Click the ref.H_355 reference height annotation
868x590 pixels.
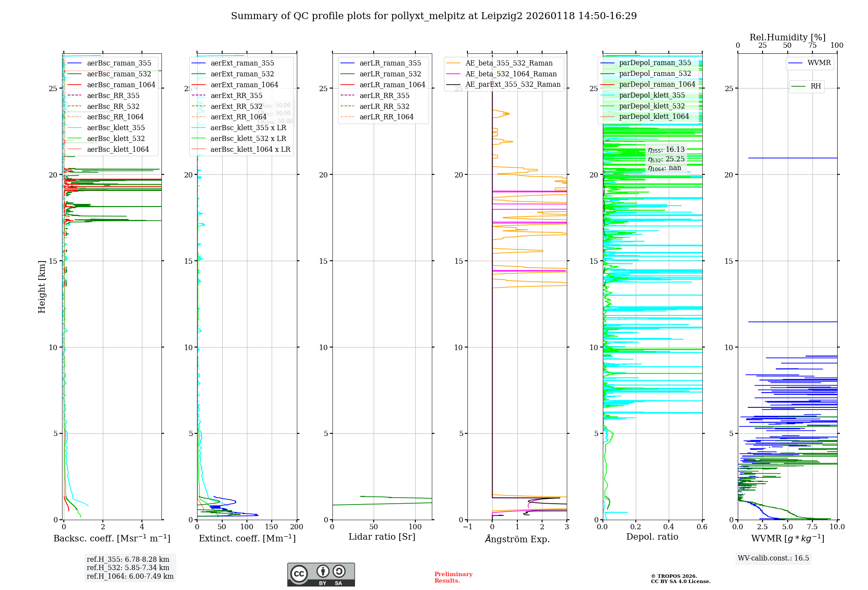(x=128, y=559)
